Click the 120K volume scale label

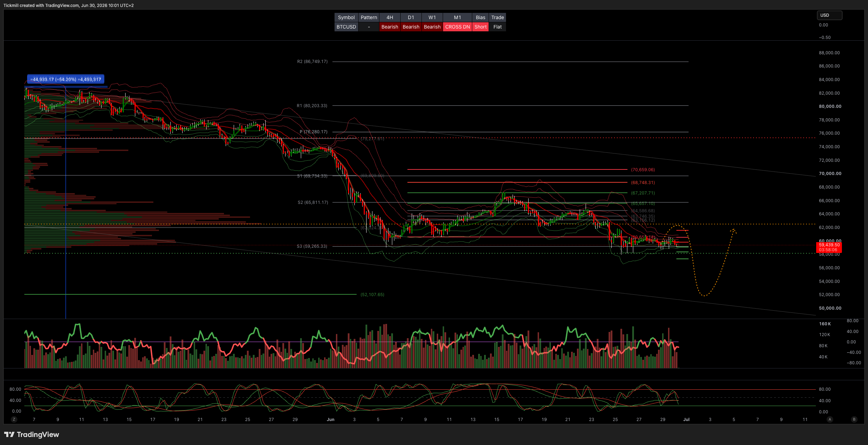tap(825, 335)
